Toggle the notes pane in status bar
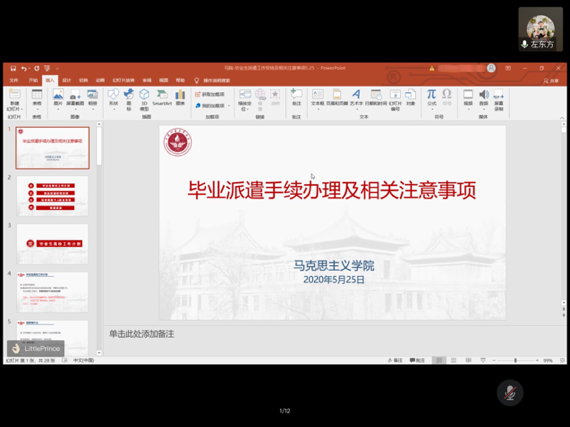 coord(395,360)
